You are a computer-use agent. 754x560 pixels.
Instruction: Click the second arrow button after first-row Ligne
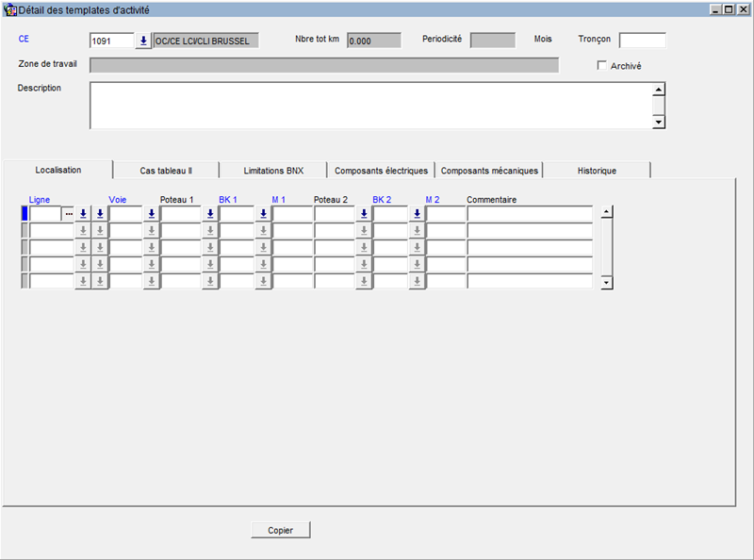100,214
